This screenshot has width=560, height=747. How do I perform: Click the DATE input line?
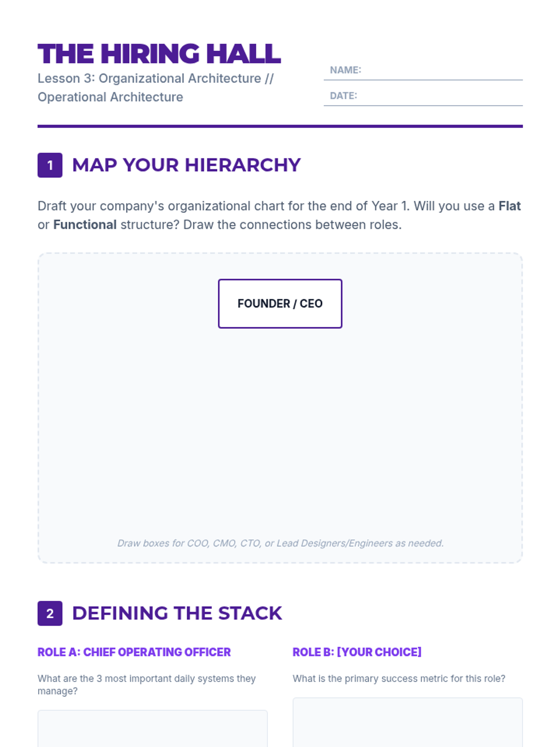point(423,96)
